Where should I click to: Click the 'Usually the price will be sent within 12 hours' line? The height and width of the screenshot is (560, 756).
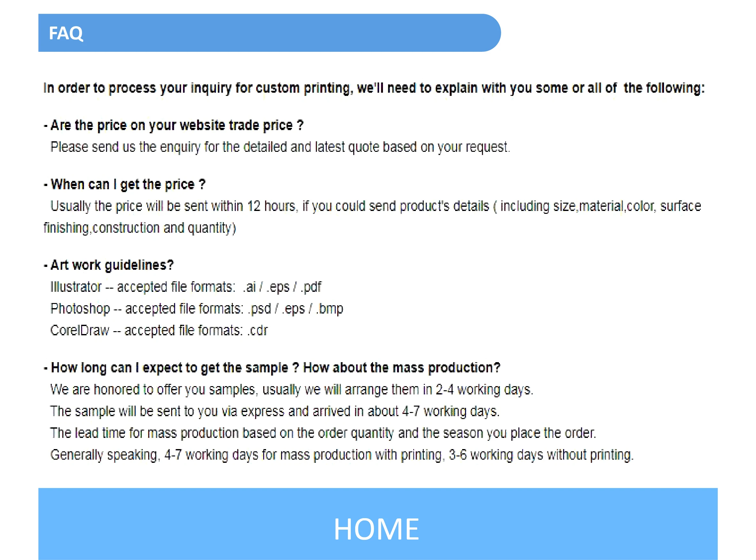click(x=376, y=206)
